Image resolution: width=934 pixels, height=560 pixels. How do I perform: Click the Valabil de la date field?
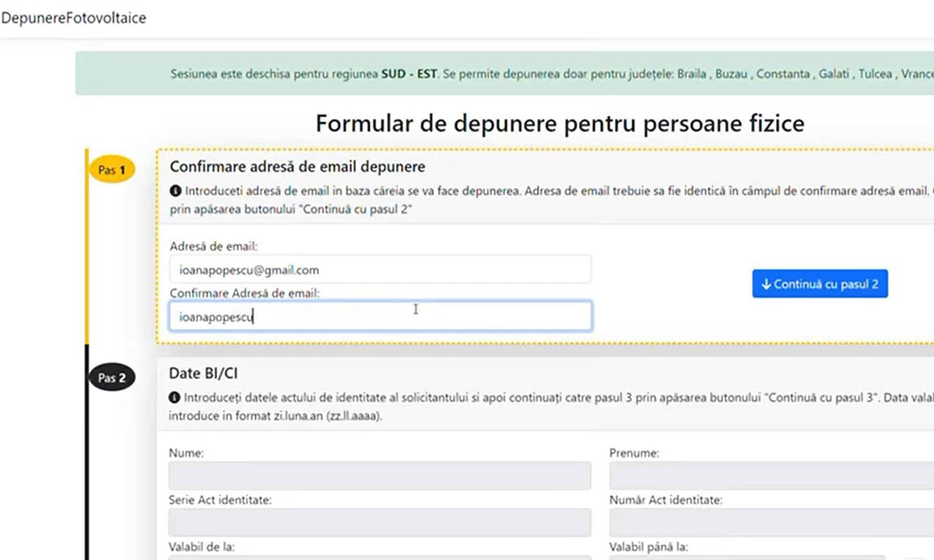click(380, 556)
